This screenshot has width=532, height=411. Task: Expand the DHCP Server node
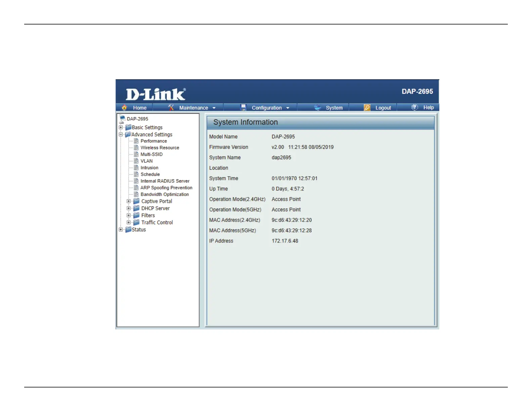[128, 208]
